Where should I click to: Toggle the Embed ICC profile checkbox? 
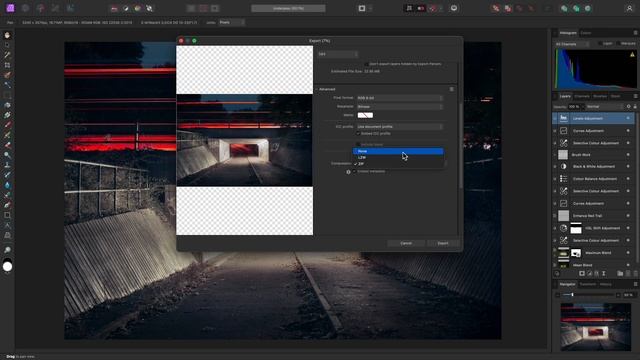pyautogui.click(x=358, y=133)
